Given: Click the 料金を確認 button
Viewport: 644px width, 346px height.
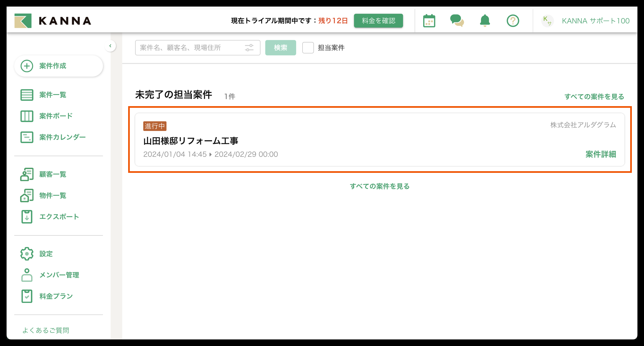Looking at the screenshot, I should pos(378,21).
